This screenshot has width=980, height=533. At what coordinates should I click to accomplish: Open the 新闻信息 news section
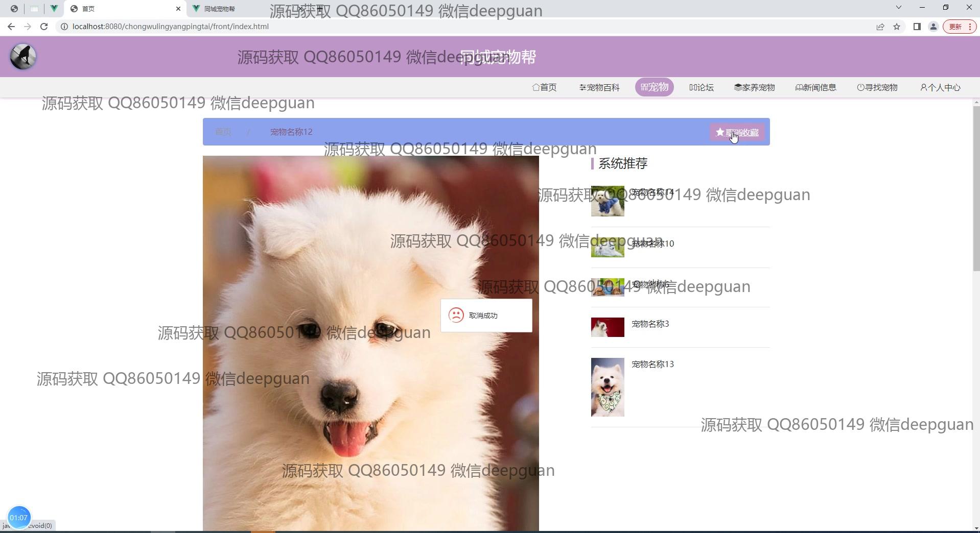pyautogui.click(x=816, y=87)
